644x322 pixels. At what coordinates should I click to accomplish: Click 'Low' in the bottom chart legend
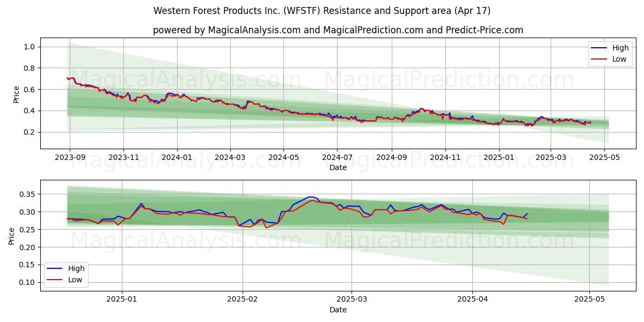coord(75,280)
